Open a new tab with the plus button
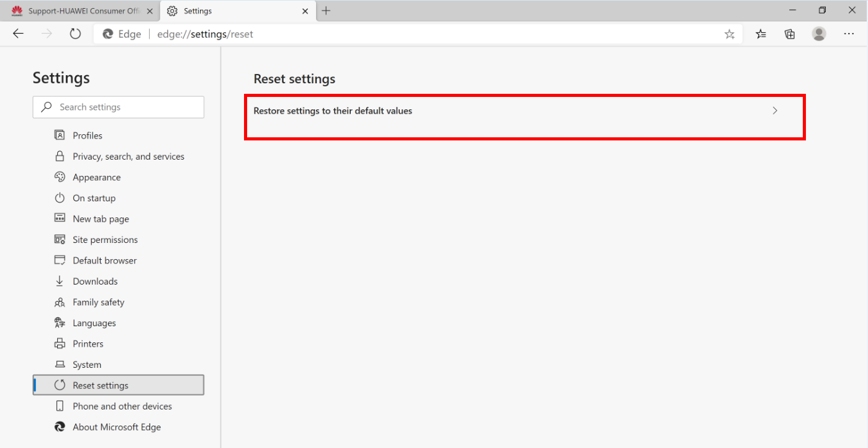Viewport: 868px width, 448px height. [x=326, y=11]
